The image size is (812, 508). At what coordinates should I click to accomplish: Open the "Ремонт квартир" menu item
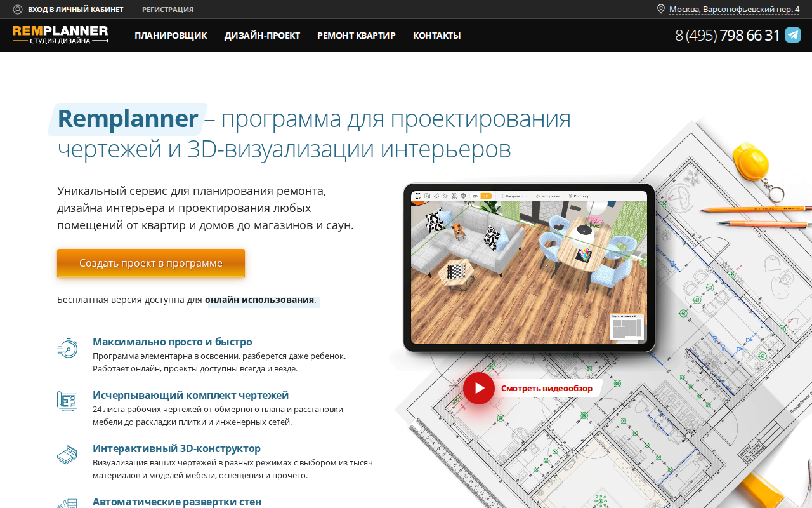tap(357, 36)
